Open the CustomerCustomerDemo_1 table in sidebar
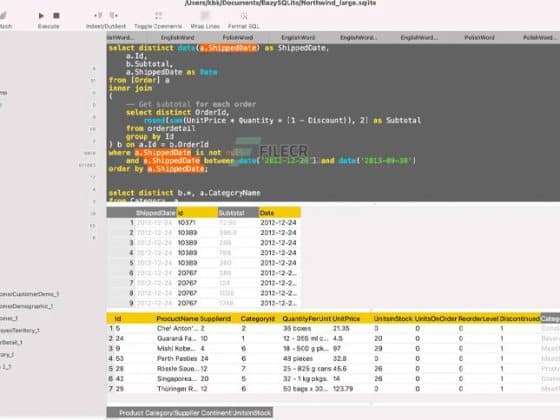Viewport: 560px width, 420px height. tap(29, 294)
